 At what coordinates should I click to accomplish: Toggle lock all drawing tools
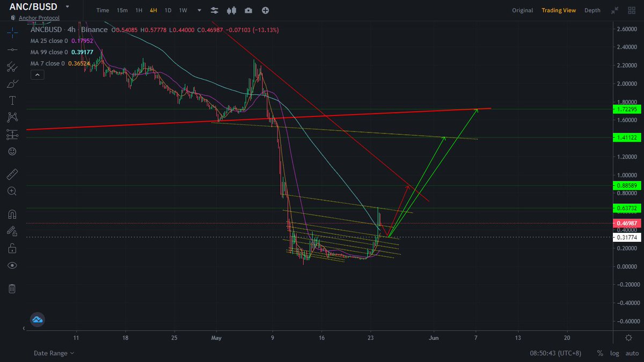[12, 248]
